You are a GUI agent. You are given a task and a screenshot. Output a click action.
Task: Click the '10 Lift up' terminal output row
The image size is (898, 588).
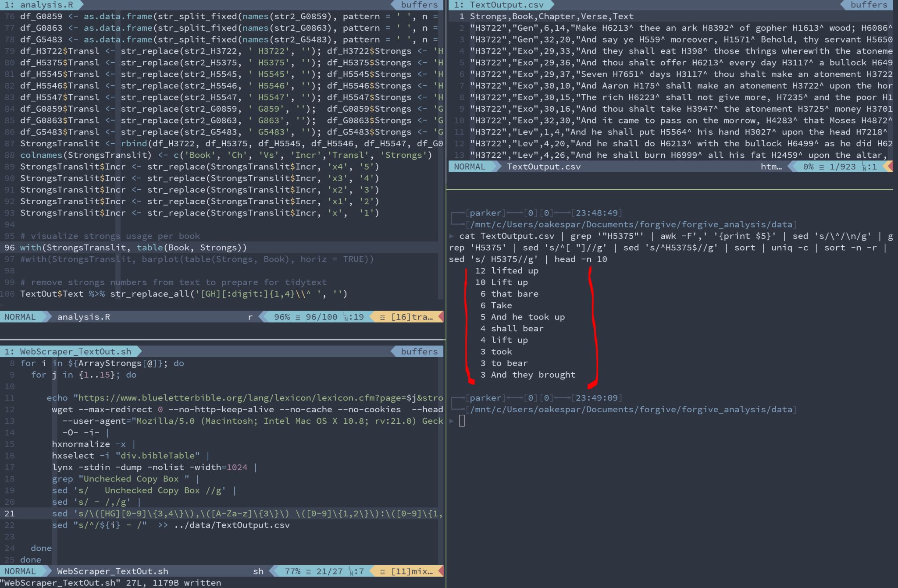point(501,282)
